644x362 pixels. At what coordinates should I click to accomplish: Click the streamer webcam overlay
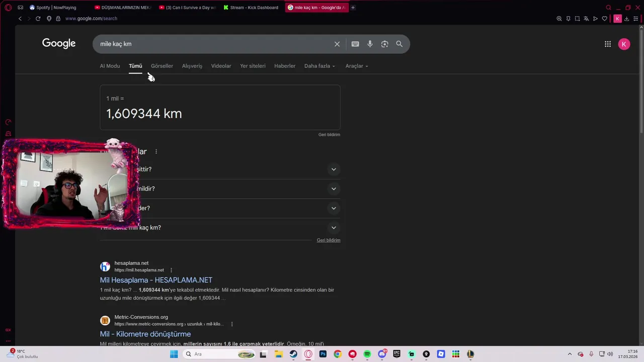click(x=70, y=185)
